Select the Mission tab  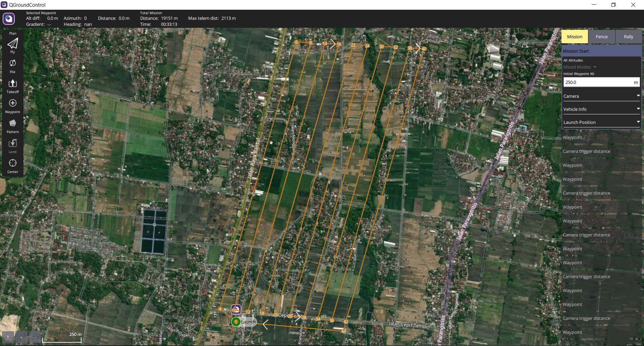[x=575, y=37]
